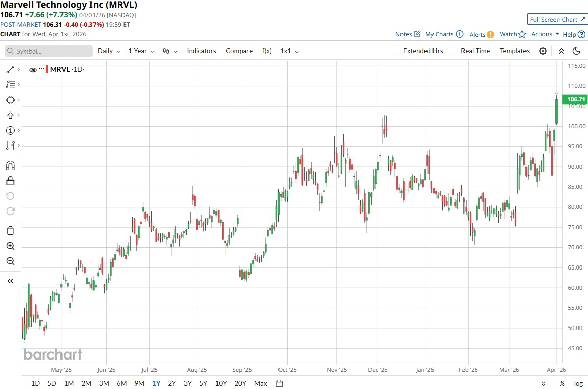This screenshot has width=588, height=389.
Task: Select the arrow marker tool
Action: point(10,115)
